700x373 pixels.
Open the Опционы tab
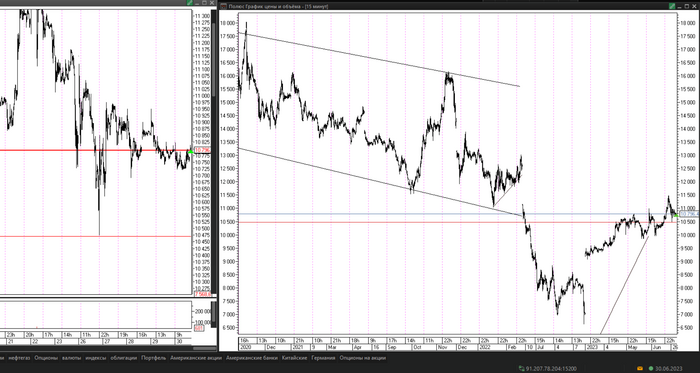46,358
